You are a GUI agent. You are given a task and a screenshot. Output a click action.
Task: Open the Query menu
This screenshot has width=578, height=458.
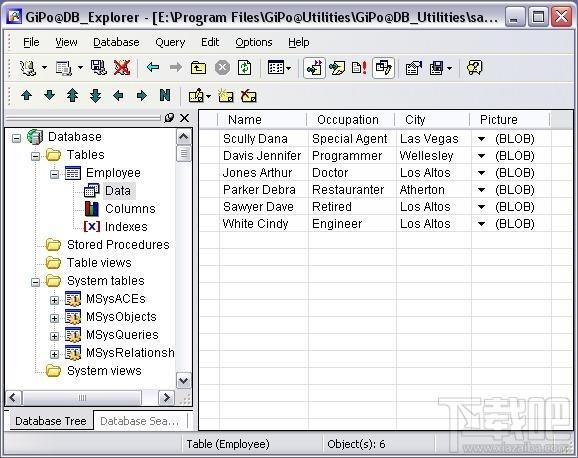tap(170, 42)
